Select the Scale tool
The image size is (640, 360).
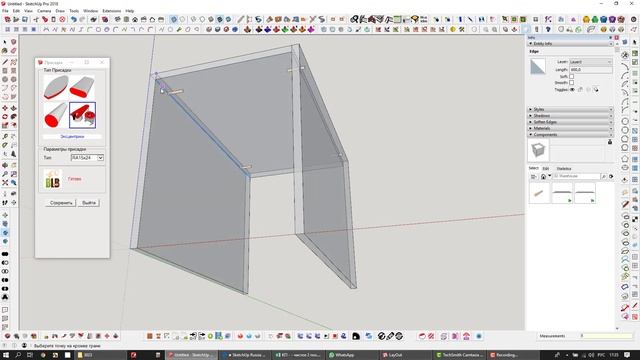[5, 125]
